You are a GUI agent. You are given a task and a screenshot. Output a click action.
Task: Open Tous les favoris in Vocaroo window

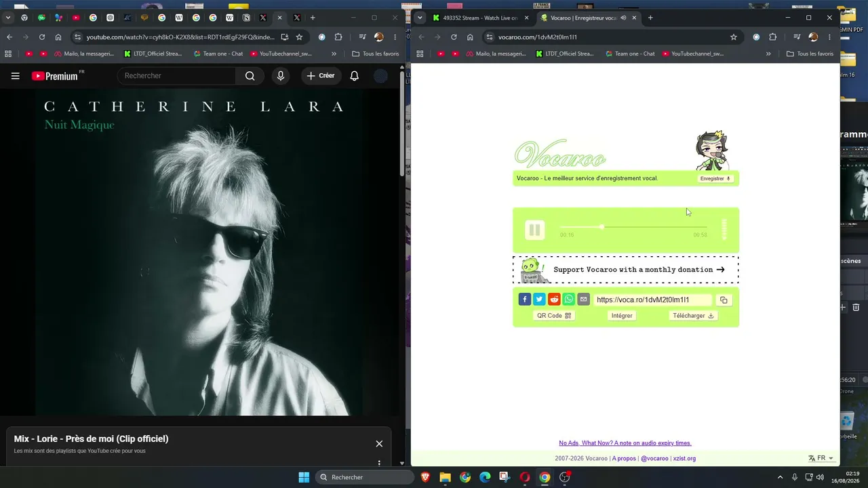[810, 54]
